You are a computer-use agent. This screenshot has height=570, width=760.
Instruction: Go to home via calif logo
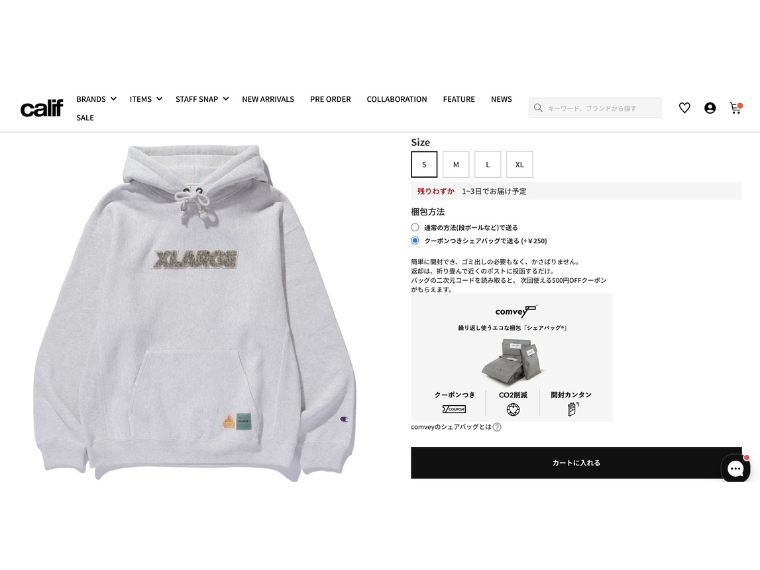pyautogui.click(x=42, y=108)
